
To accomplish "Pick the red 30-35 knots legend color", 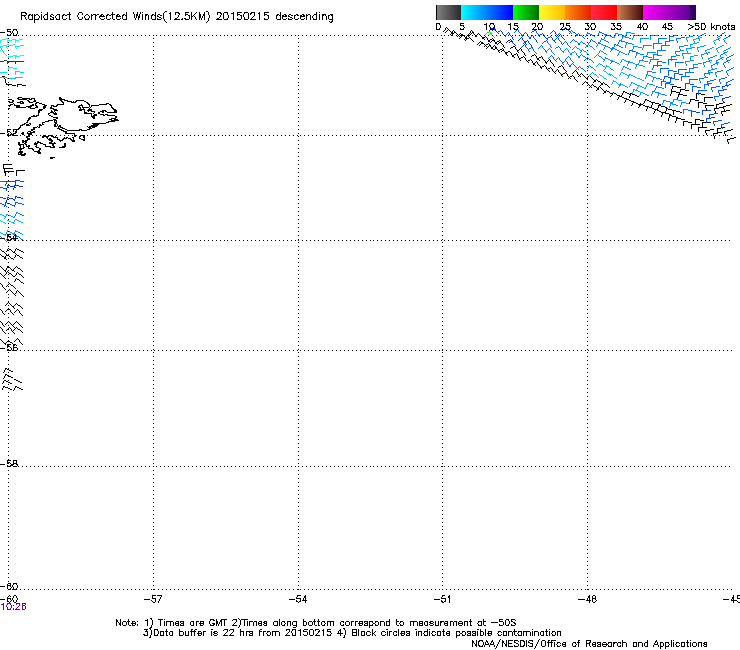I will click(x=604, y=12).
